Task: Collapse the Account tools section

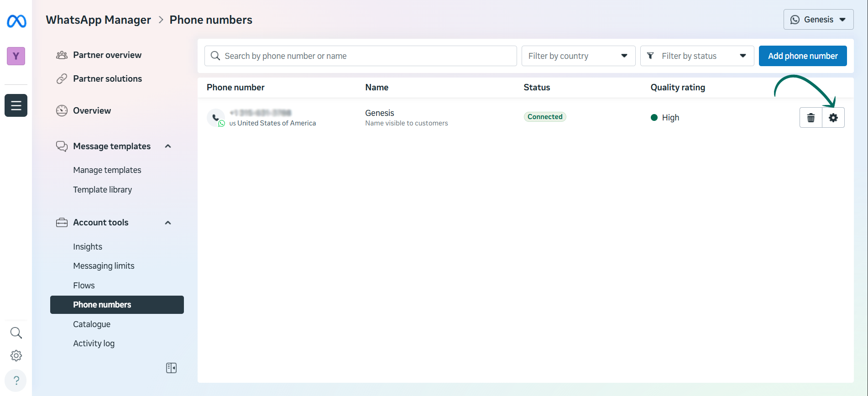Action: point(168,223)
